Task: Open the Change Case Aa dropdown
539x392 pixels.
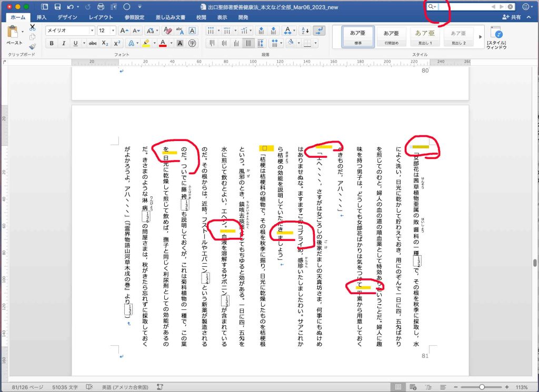Action: click(151, 31)
